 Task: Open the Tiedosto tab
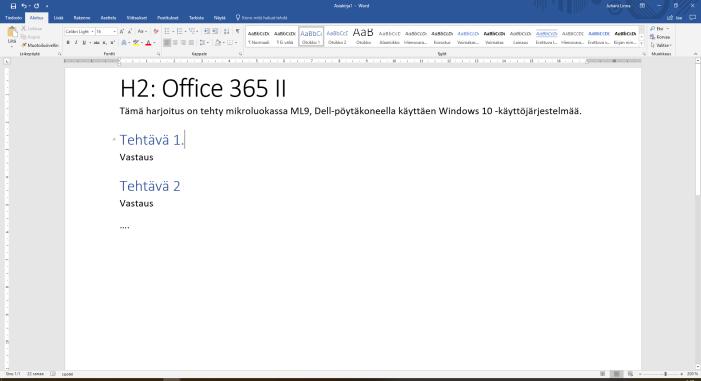13,18
